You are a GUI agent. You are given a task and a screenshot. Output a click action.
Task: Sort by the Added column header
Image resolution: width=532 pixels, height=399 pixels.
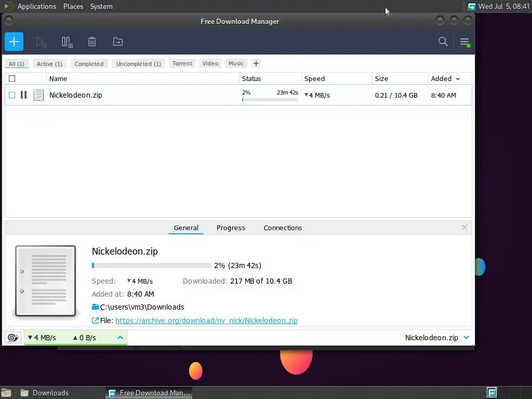point(445,79)
